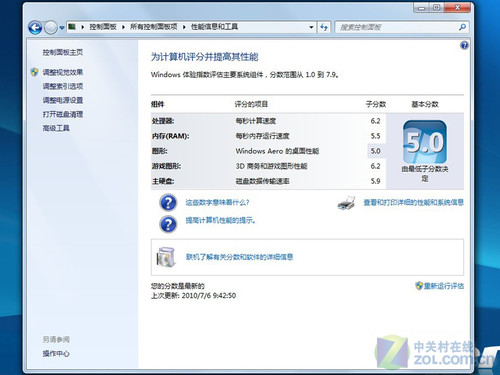Open 查看和打印详细的性能和系统信息 link
500x375 pixels.
pos(414,202)
